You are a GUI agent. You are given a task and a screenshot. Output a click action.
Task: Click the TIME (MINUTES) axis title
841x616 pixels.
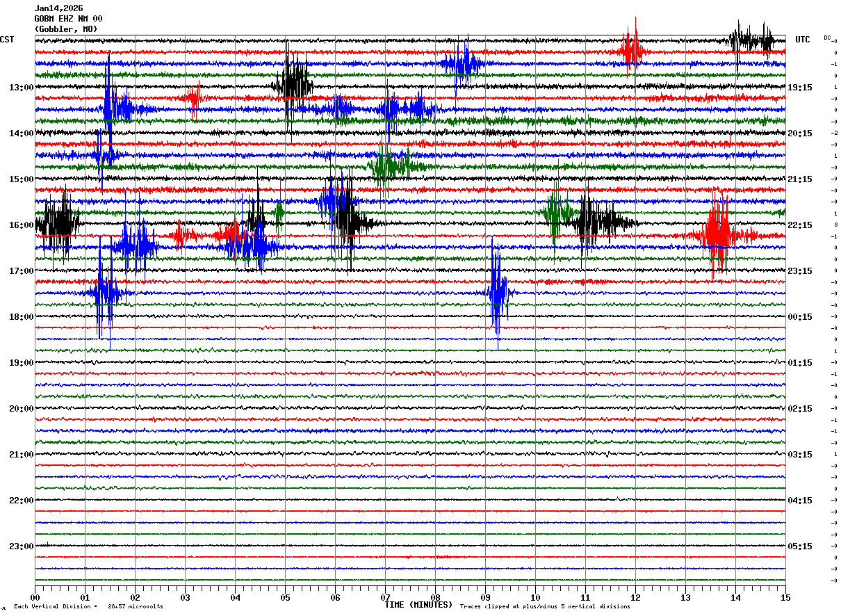(x=418, y=605)
